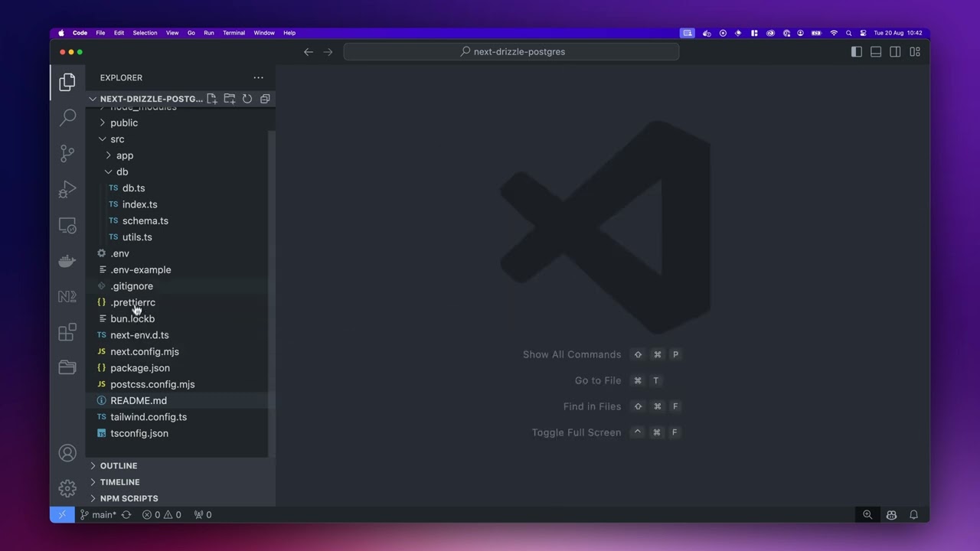
Task: Open the Edit menu
Action: point(119,33)
